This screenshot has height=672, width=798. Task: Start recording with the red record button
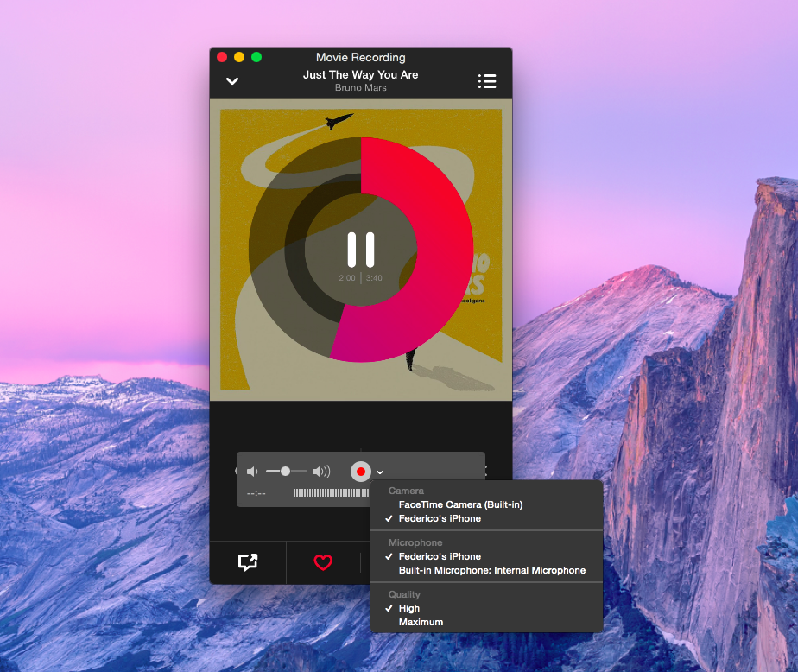(361, 472)
